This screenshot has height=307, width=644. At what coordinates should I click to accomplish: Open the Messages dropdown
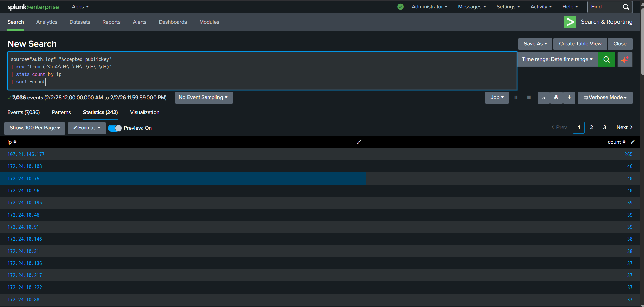pyautogui.click(x=472, y=7)
